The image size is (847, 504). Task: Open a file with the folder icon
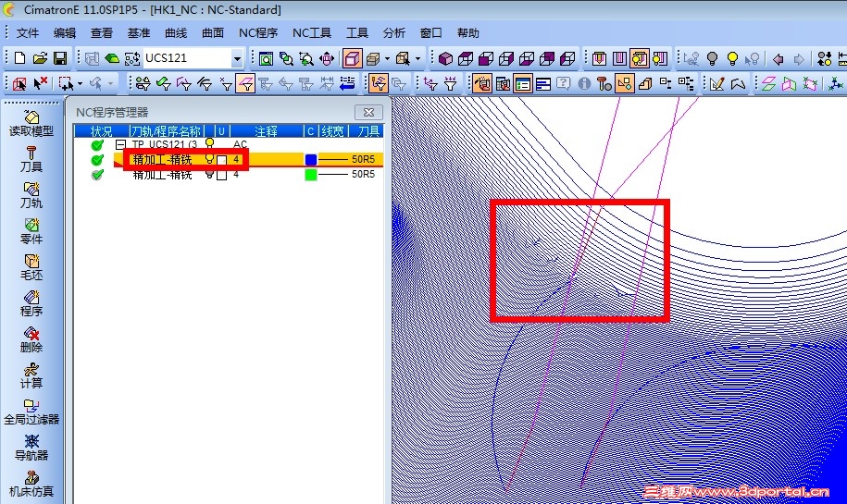(x=40, y=58)
